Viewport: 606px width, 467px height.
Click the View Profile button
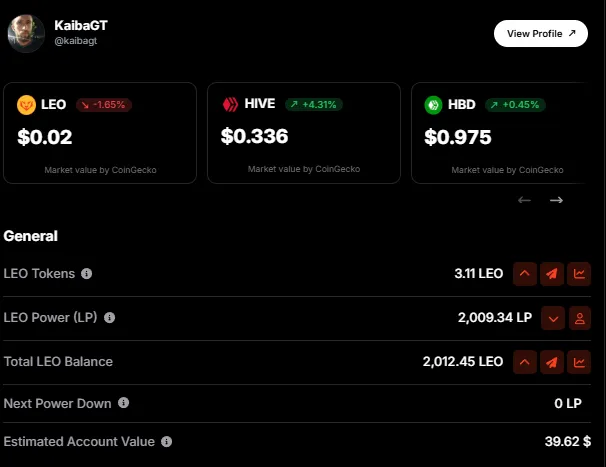[x=541, y=34]
